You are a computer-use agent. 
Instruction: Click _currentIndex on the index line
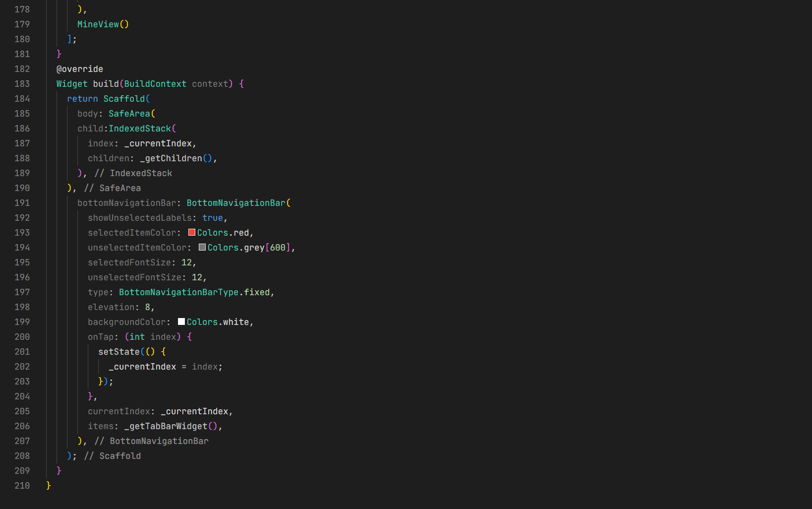click(158, 143)
